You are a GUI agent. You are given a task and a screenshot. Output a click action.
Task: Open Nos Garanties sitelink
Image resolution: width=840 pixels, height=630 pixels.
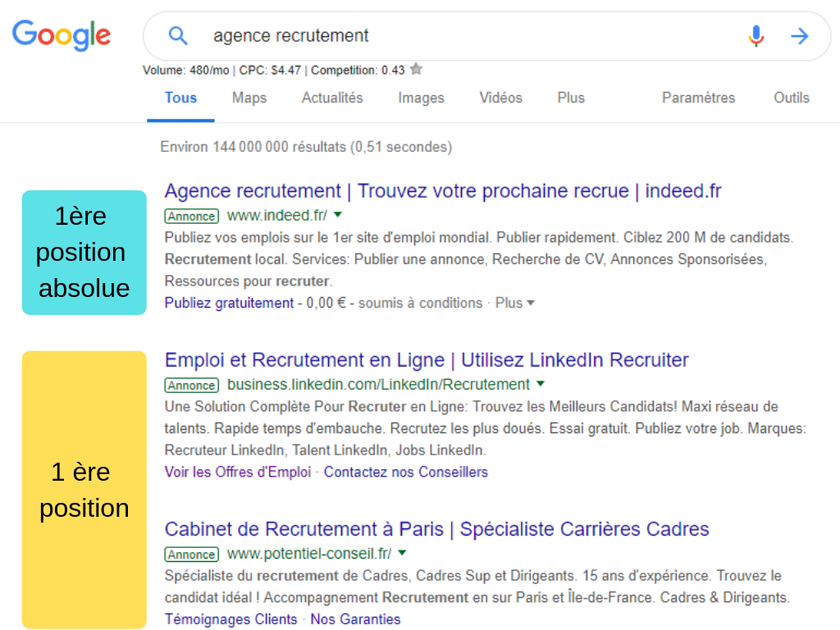[x=356, y=619]
